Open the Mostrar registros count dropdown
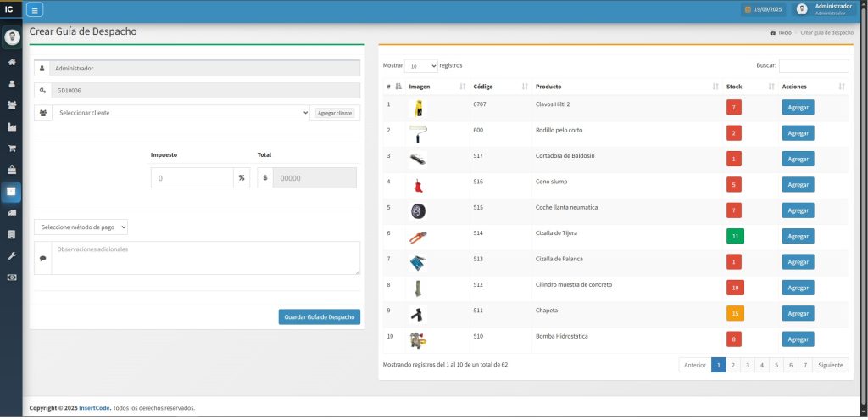 pos(421,65)
